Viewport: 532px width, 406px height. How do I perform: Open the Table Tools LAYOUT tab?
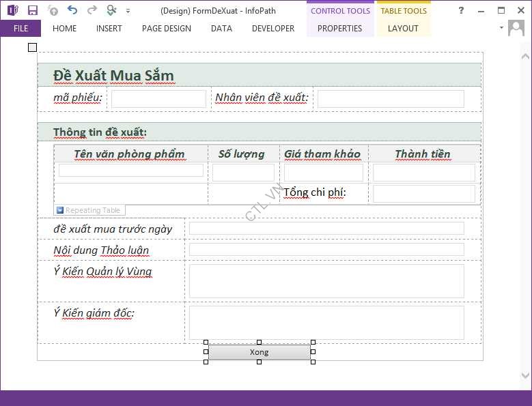(403, 29)
